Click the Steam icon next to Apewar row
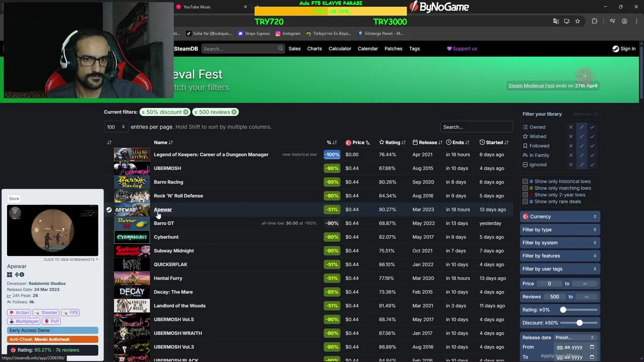644x362 pixels. click(109, 210)
